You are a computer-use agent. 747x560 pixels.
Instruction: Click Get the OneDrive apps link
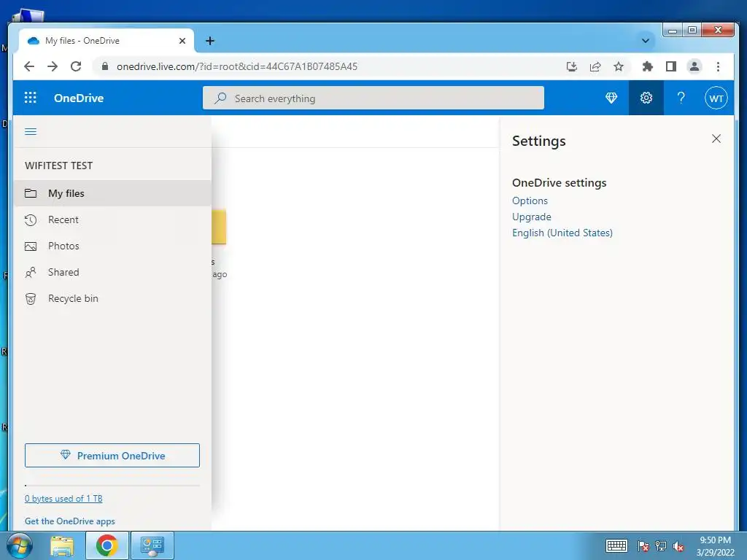69,521
